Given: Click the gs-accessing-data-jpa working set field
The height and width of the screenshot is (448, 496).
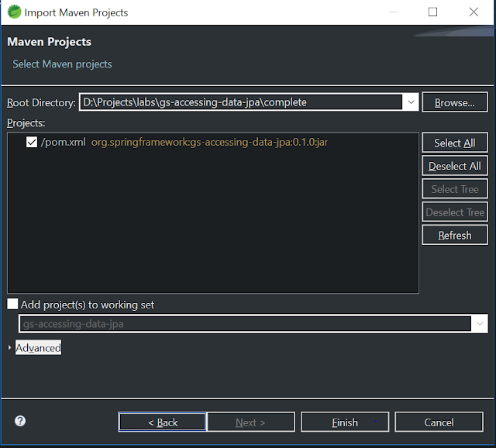Looking at the screenshot, I should point(245,324).
